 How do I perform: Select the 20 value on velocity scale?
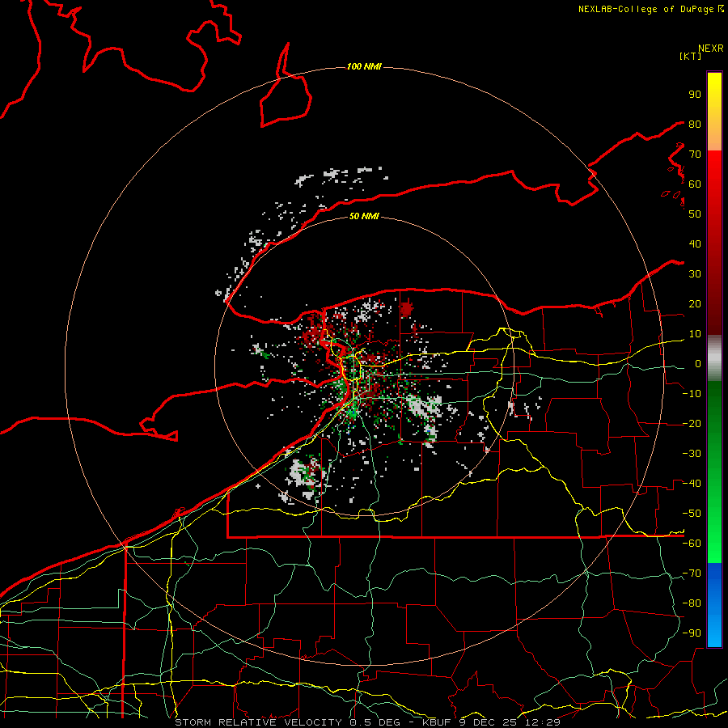click(x=695, y=304)
